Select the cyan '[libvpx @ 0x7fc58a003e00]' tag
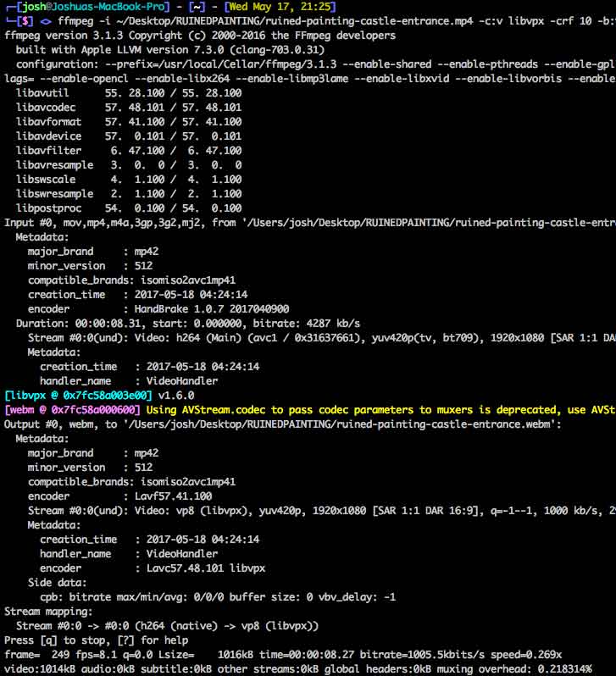Image resolution: width=616 pixels, height=676 pixels. pos(78,396)
